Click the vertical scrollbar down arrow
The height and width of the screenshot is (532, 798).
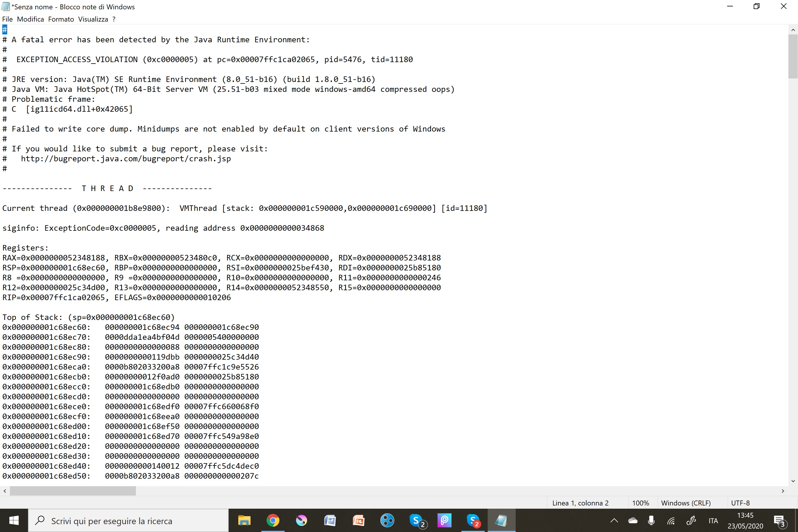coord(793,481)
